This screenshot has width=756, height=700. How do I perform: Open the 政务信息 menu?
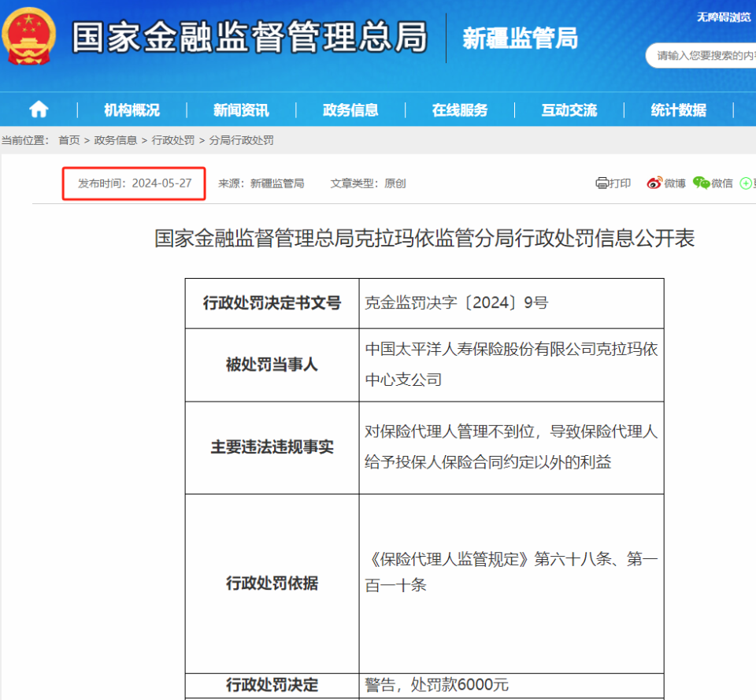350,110
